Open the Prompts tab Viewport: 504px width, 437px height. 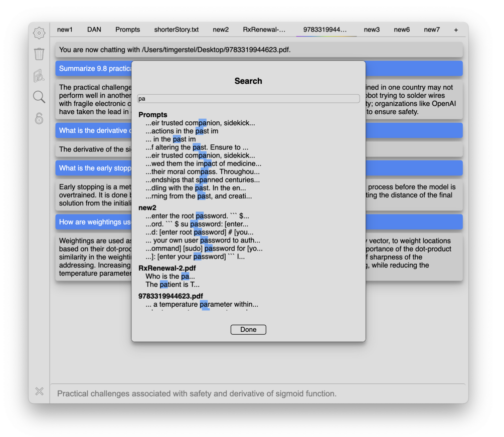(x=127, y=30)
